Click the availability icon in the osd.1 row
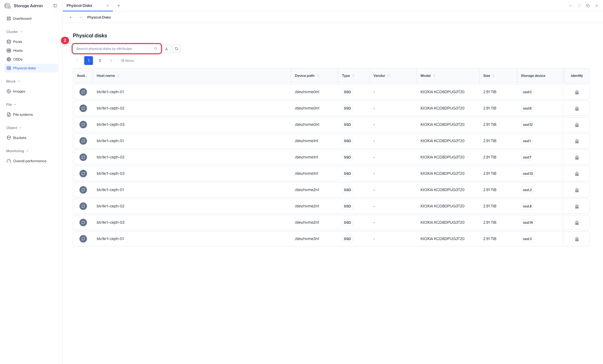The image size is (603, 364). pyautogui.click(x=83, y=141)
